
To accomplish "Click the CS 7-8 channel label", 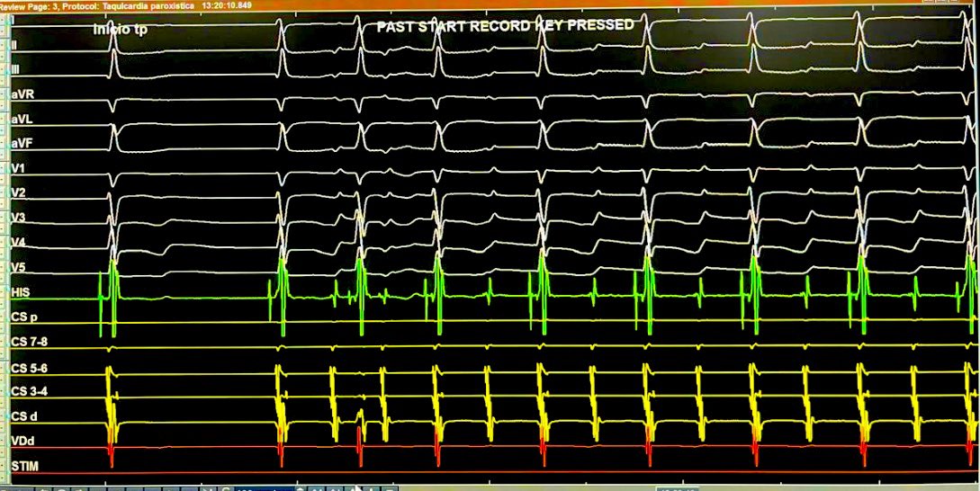I will pos(29,342).
